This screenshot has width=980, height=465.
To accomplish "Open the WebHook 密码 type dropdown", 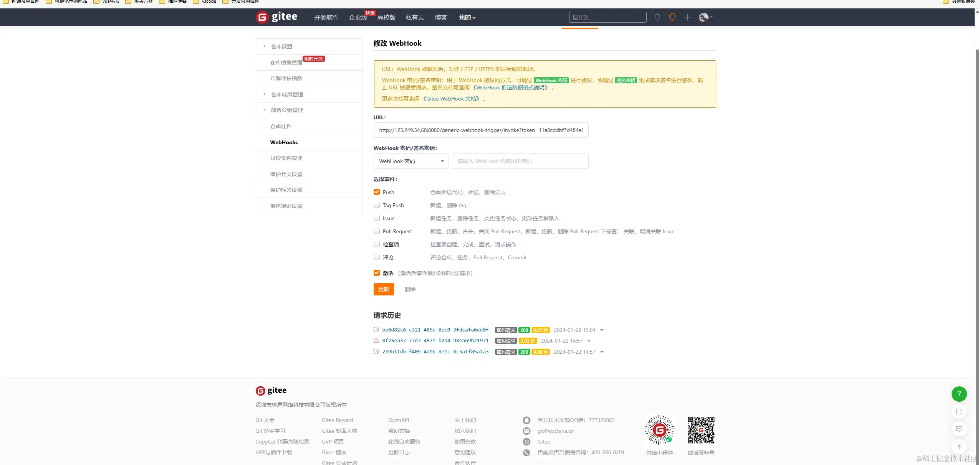I will pos(411,161).
